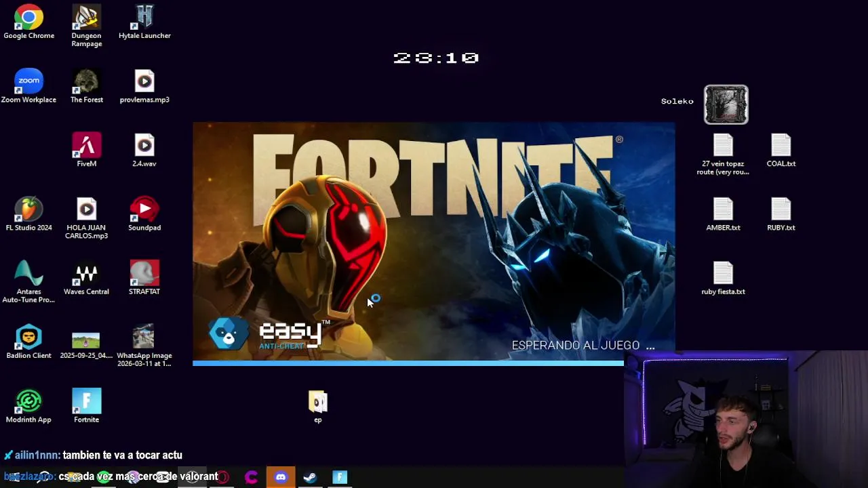
Task: Launch Dungeon Rampage from the desktop
Action: coord(87,26)
